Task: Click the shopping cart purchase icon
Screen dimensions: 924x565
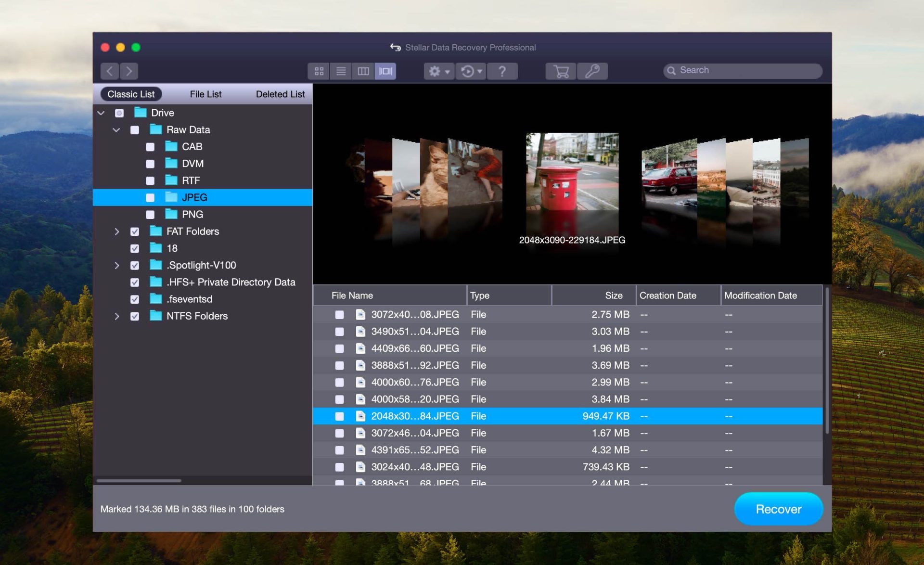Action: pos(560,71)
